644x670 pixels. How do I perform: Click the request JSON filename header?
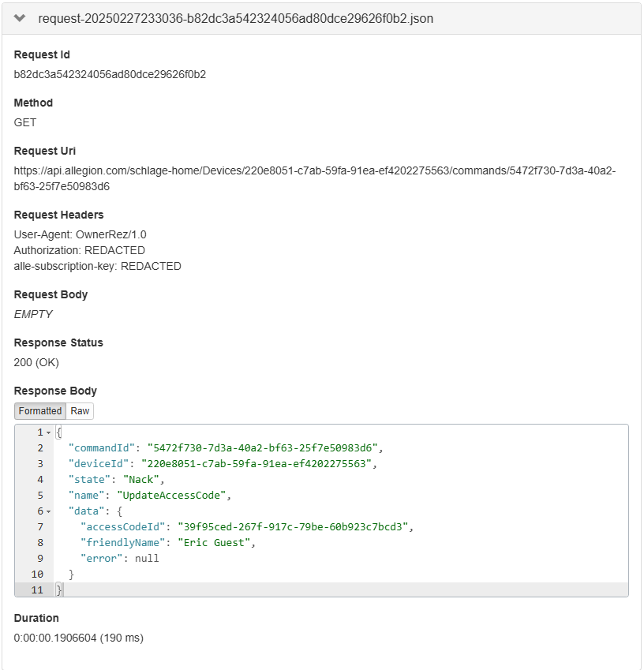pos(235,18)
